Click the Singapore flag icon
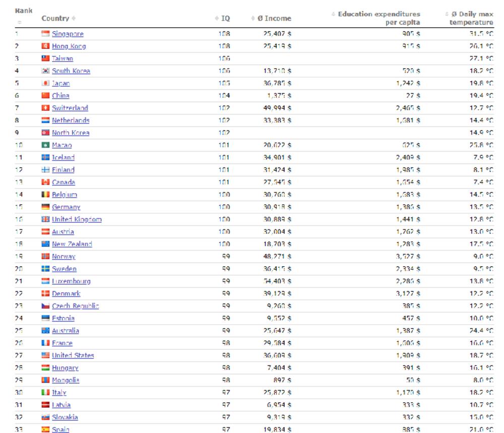The image size is (504, 433). pos(46,34)
